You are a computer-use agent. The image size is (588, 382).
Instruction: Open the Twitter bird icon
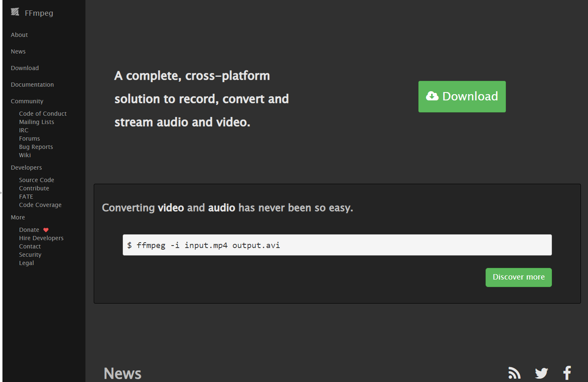(541, 373)
